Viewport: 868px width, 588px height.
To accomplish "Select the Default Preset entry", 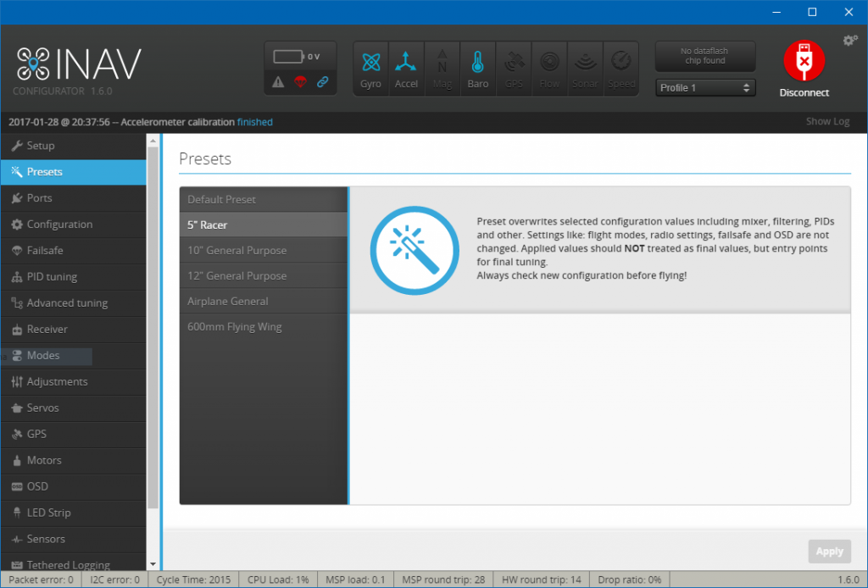I will [222, 200].
